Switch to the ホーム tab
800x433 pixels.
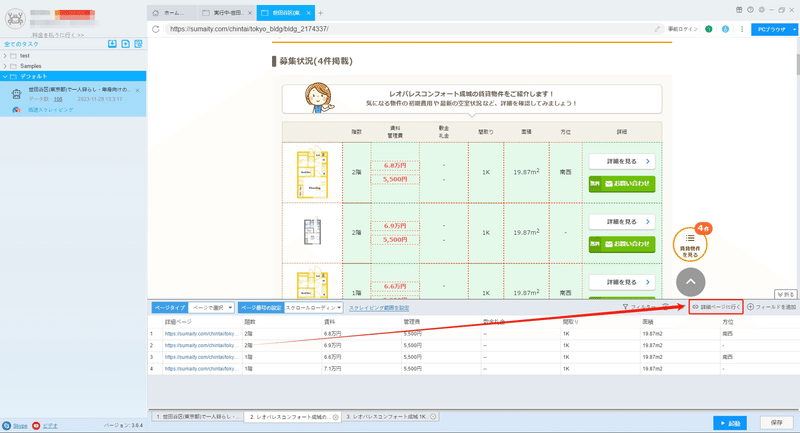(172, 13)
